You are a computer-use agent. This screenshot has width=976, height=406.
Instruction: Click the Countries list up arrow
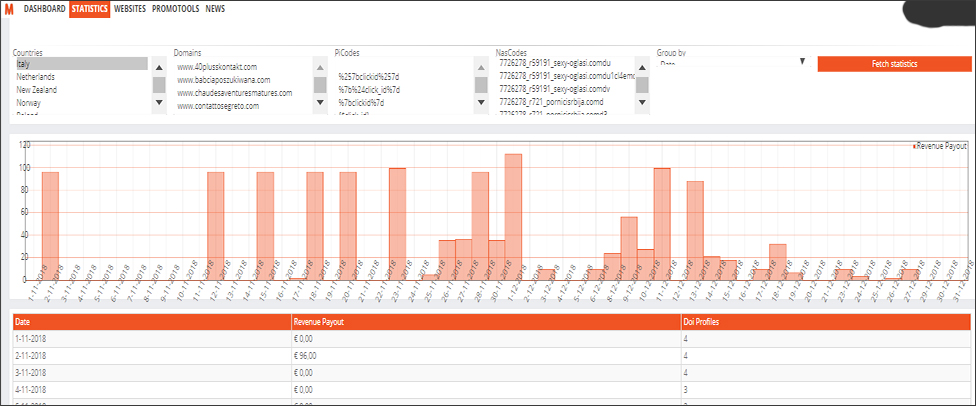[x=159, y=68]
